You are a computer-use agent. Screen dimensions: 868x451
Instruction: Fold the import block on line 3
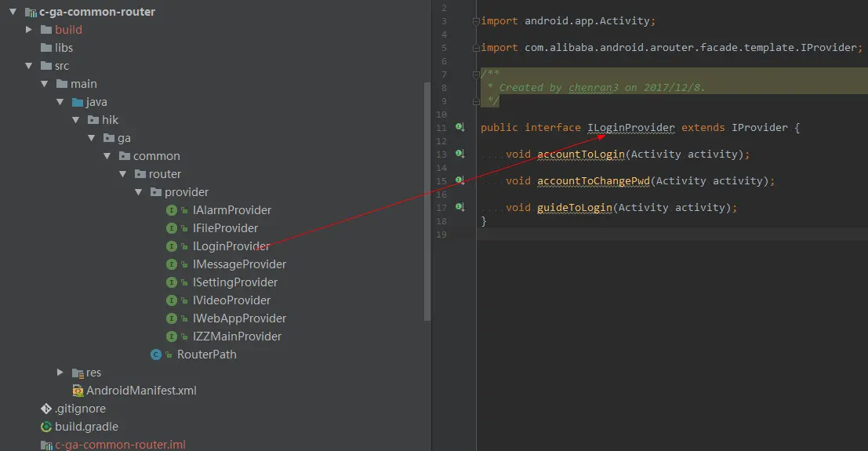(476, 21)
